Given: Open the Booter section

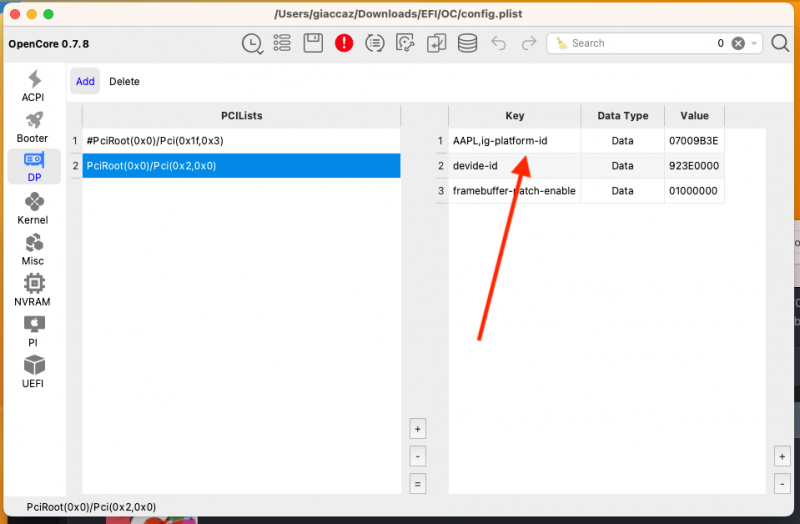Looking at the screenshot, I should (33, 128).
